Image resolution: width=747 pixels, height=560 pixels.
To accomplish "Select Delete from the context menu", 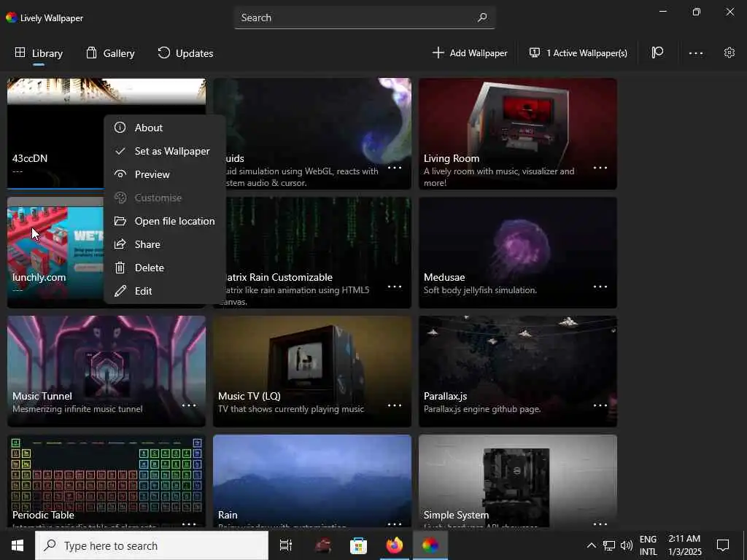I will pyautogui.click(x=164, y=268).
